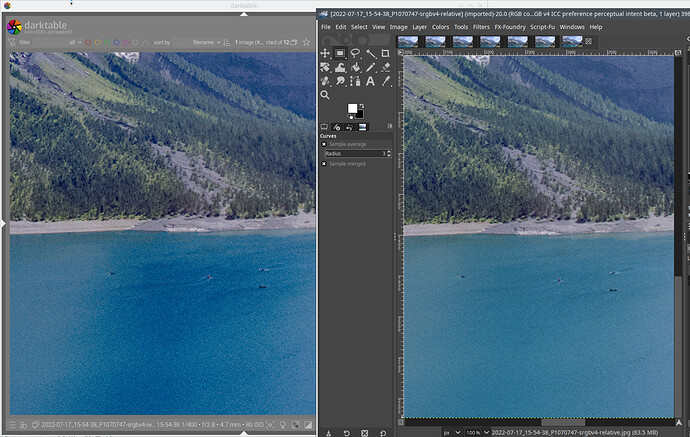Choose the Text tool
The image size is (690, 437).
370,81
